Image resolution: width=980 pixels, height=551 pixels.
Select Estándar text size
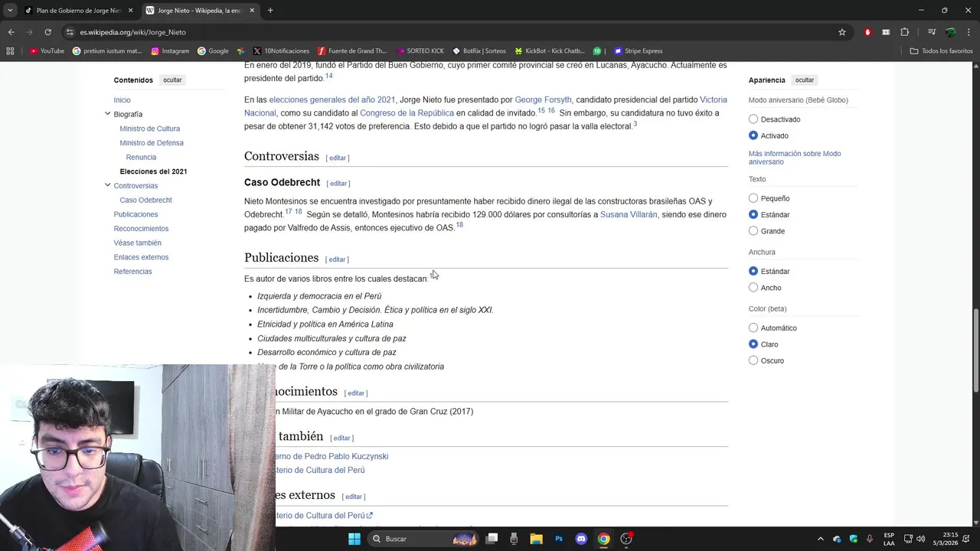coord(753,214)
